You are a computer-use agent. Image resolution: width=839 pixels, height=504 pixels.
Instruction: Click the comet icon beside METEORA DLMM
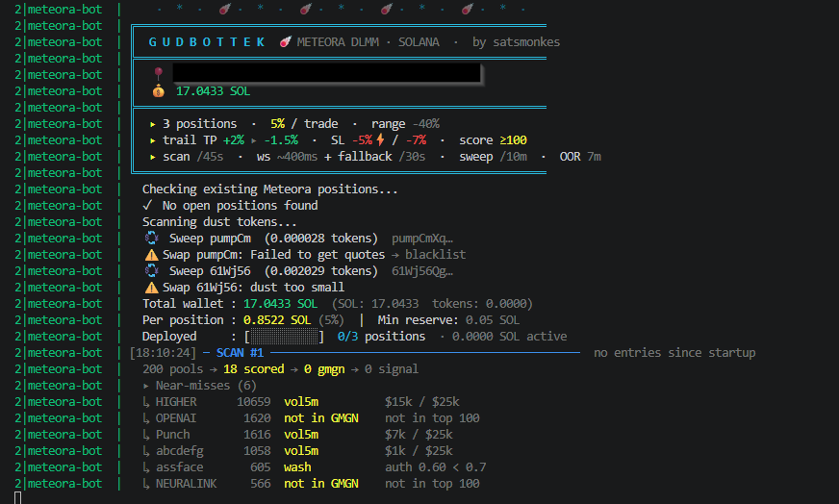click(285, 41)
